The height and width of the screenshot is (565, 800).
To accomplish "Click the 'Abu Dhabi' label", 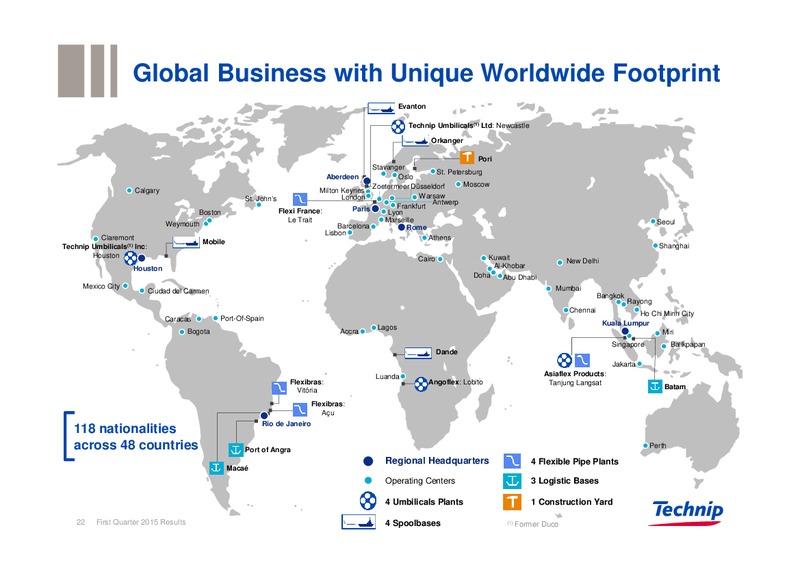I will pyautogui.click(x=520, y=277).
